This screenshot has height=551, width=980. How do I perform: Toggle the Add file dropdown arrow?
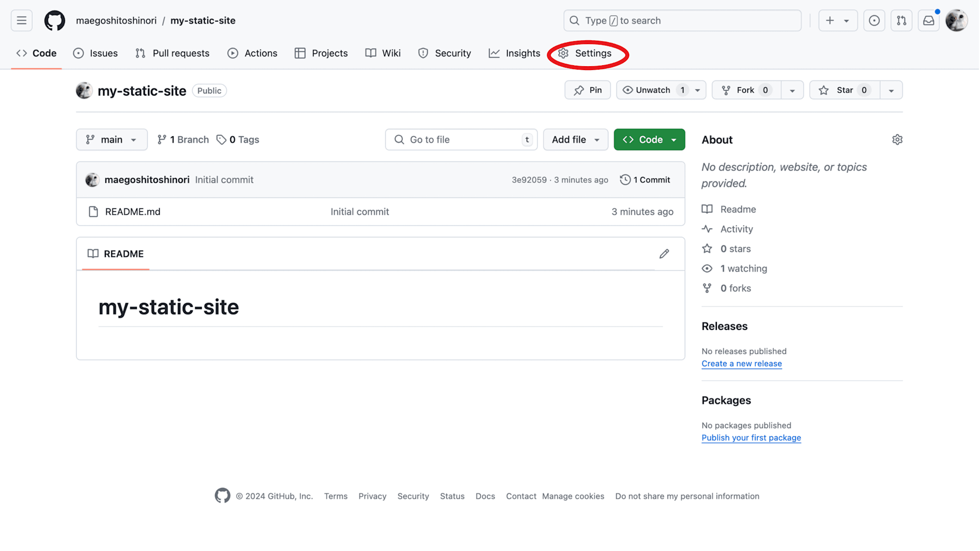(596, 139)
